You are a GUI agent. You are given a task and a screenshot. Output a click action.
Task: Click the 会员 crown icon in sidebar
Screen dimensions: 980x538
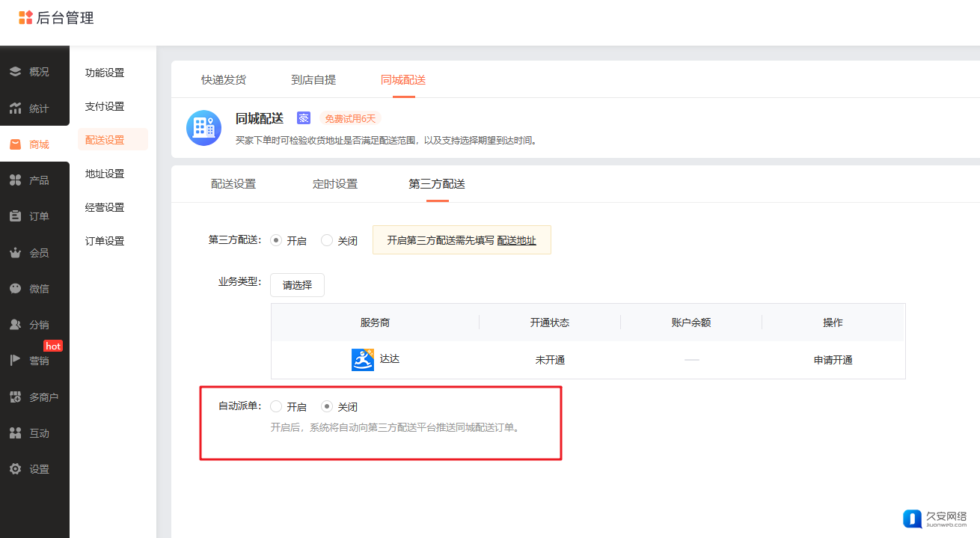pos(15,253)
